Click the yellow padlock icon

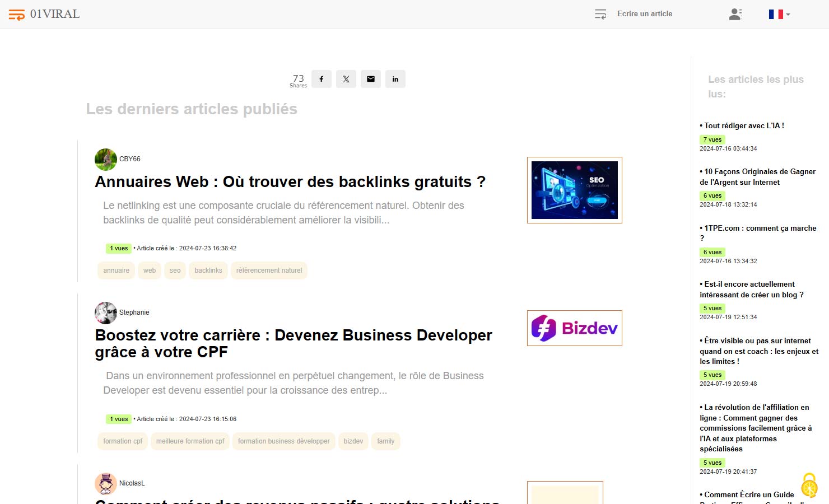pos(809,485)
